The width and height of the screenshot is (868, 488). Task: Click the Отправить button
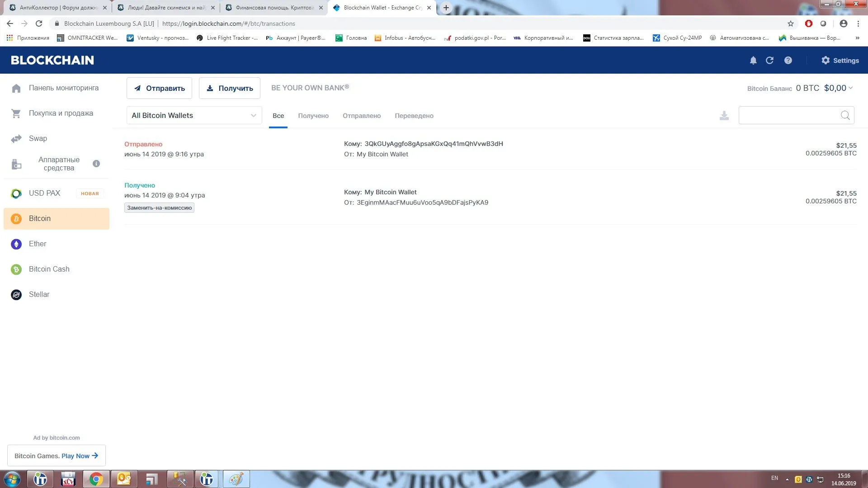(159, 88)
